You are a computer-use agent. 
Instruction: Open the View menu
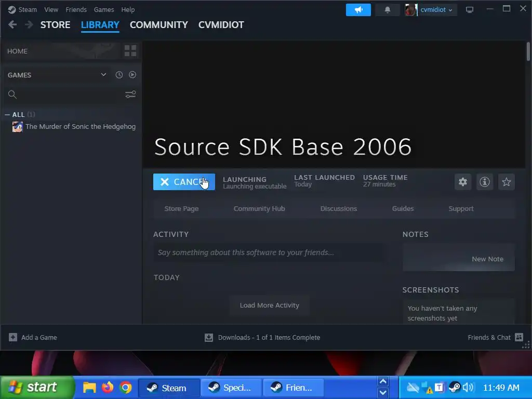(x=51, y=9)
